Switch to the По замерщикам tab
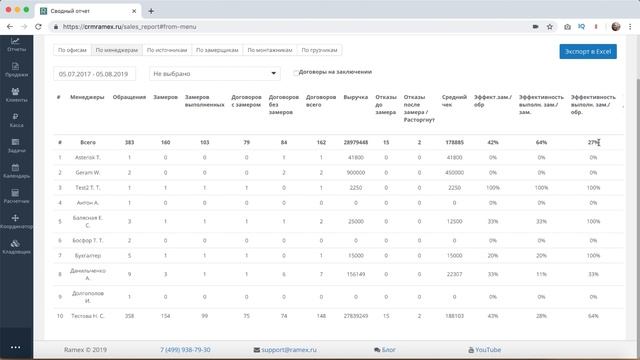The height and width of the screenshot is (360, 640). (217, 50)
